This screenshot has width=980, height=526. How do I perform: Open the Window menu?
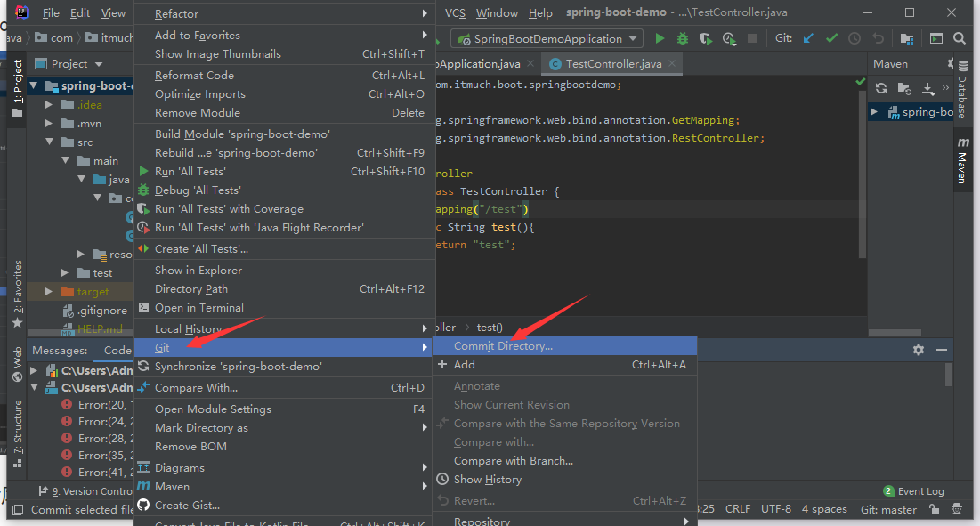point(497,13)
